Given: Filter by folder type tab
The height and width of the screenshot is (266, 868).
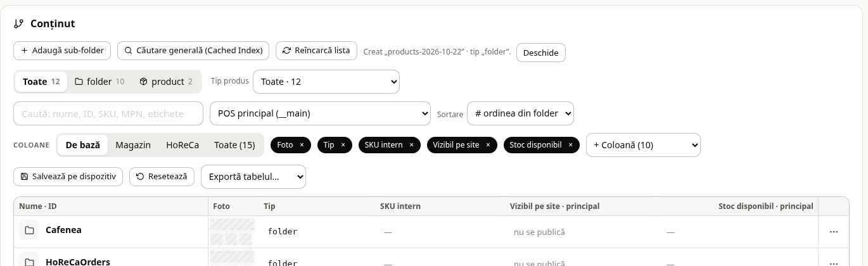Looking at the screenshot, I should coord(99,82).
